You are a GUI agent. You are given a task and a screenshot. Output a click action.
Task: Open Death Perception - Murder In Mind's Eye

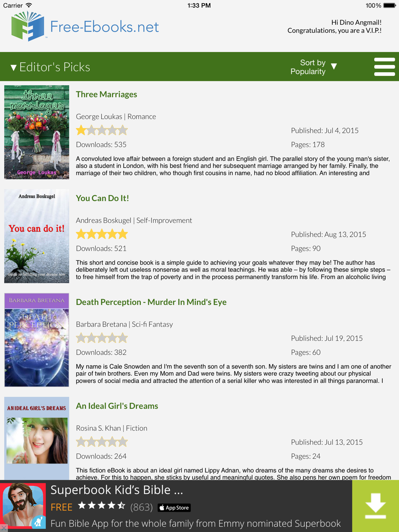coord(151,302)
